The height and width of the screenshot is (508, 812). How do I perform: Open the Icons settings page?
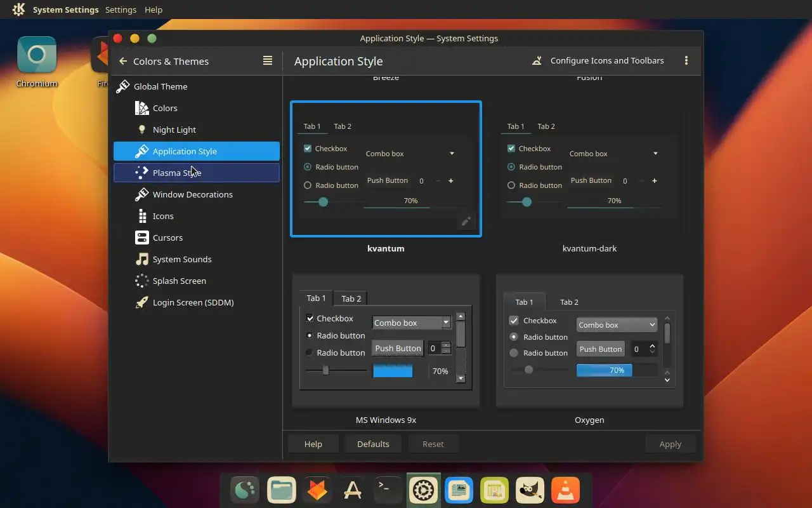pyautogui.click(x=197, y=216)
